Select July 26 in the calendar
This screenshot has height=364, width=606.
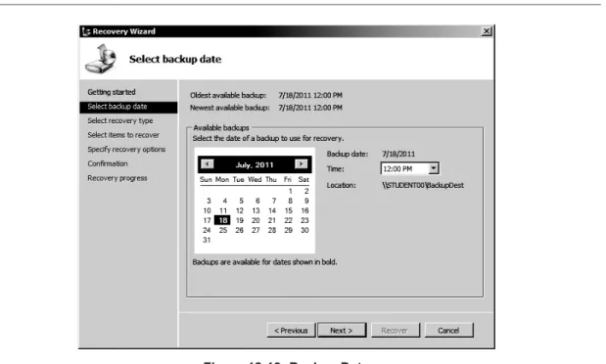[240, 230]
